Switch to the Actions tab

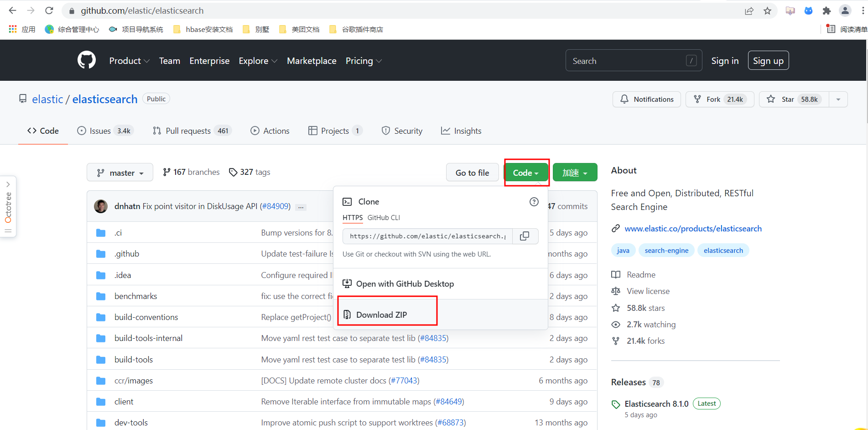tap(270, 131)
